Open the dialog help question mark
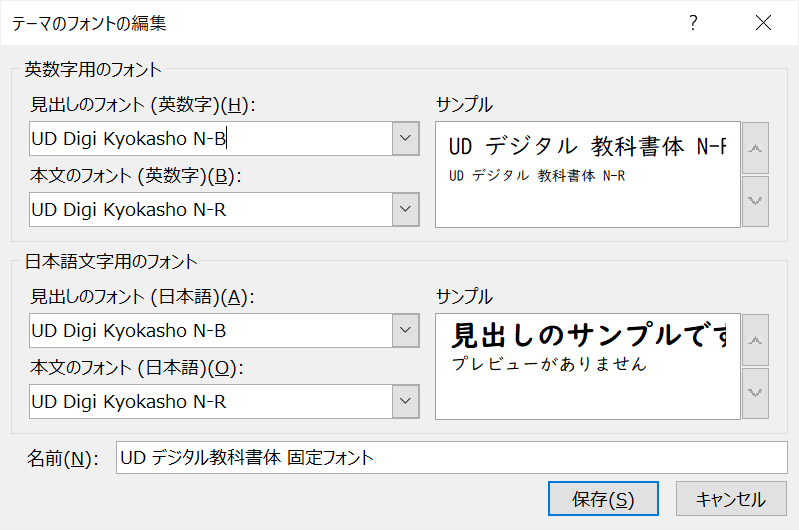Viewport: 799px width, 530px height. tap(693, 22)
